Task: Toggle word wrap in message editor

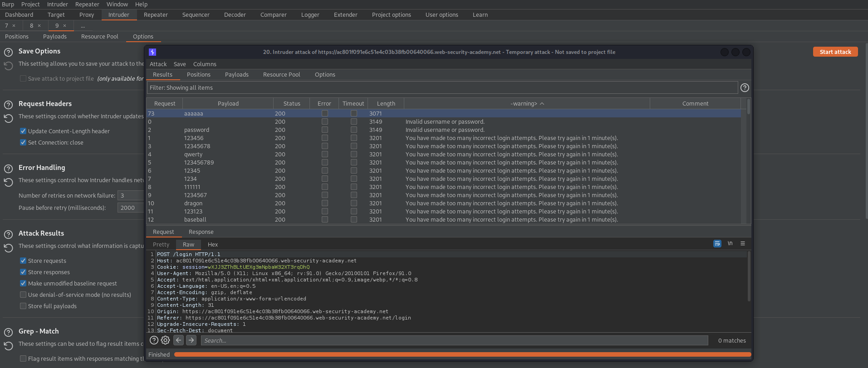Action: [x=717, y=243]
